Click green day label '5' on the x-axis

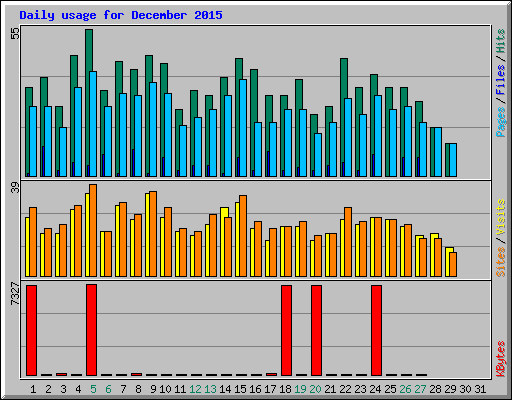point(93,389)
